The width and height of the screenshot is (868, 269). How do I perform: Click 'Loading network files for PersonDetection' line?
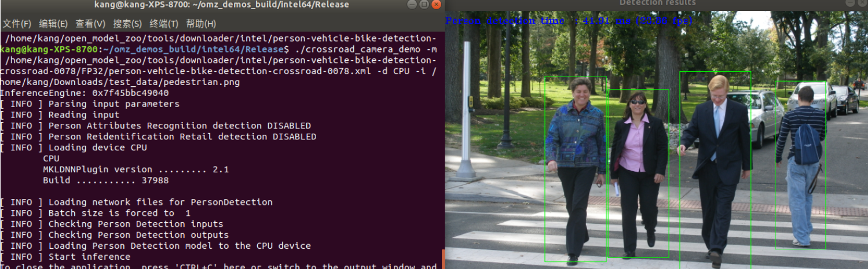pos(136,202)
